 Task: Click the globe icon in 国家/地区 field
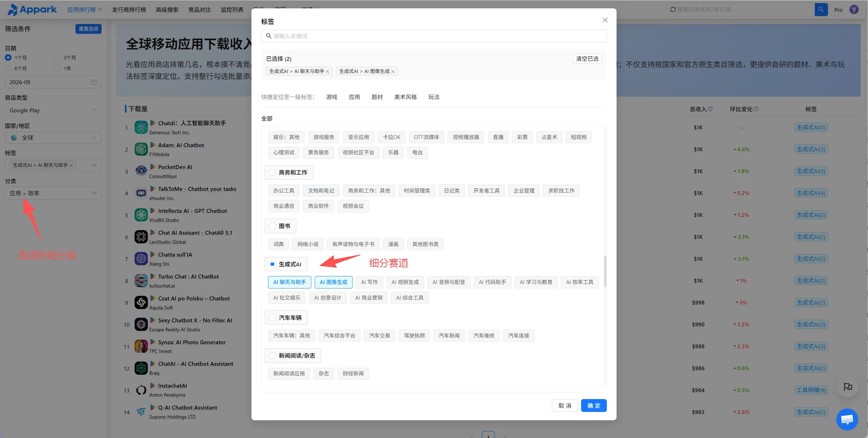(x=14, y=138)
